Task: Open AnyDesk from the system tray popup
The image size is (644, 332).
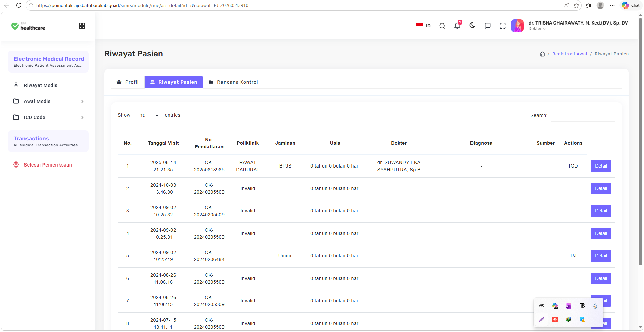Action: coord(555,319)
